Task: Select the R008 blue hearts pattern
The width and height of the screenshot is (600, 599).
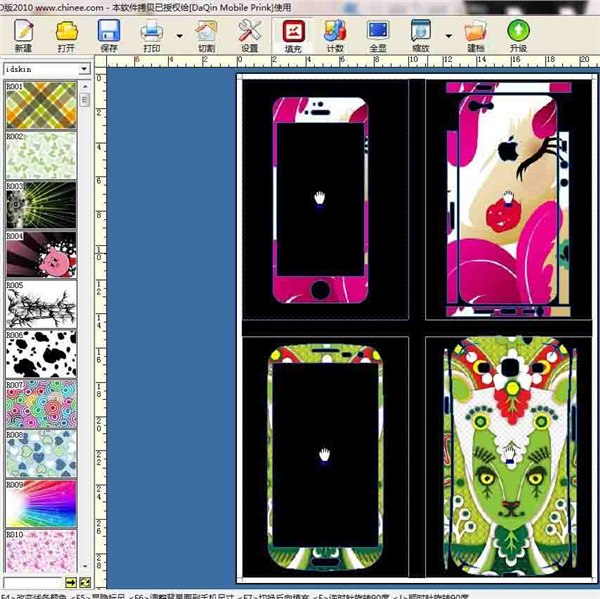Action: 41,454
